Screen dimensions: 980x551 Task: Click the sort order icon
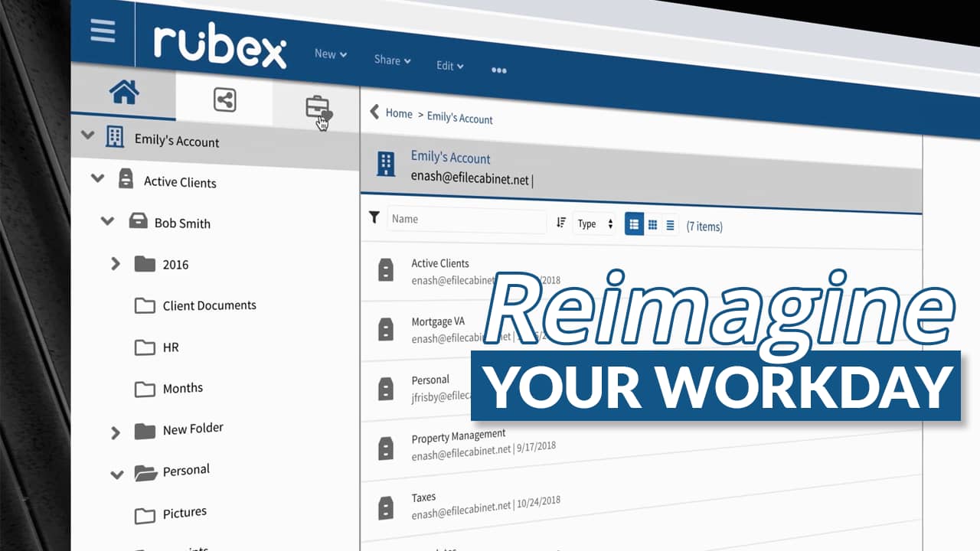[561, 223]
